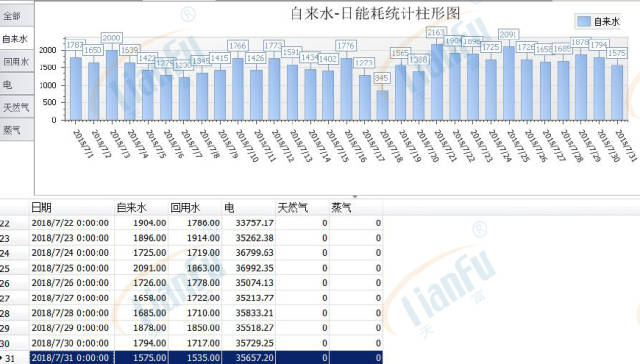Viewport: 640px width, 364px height.
Task: Select date cell 2018/7/27 0:00:00
Action: (x=72, y=298)
